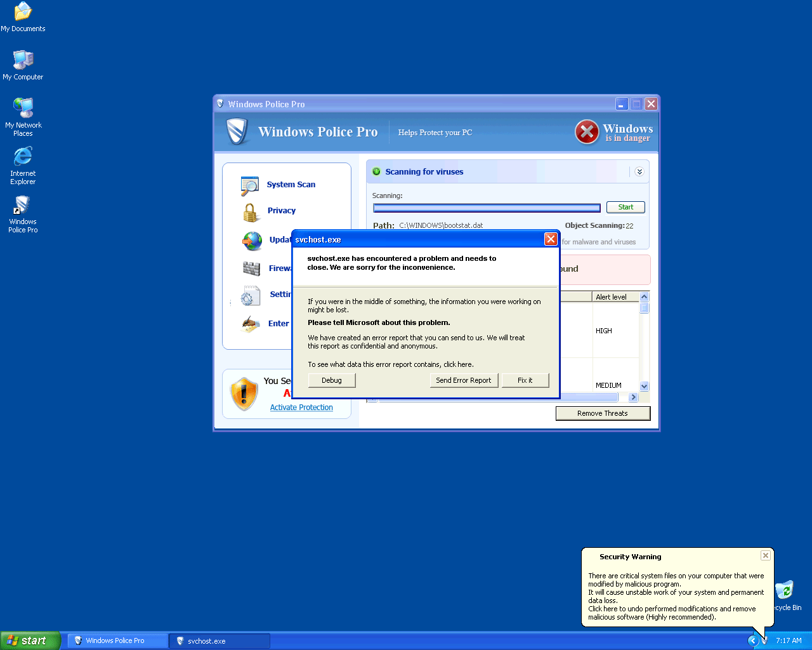Image resolution: width=812 pixels, height=650 pixels.
Task: Expand the Scanning for viruses panel chevron
Action: tap(639, 172)
